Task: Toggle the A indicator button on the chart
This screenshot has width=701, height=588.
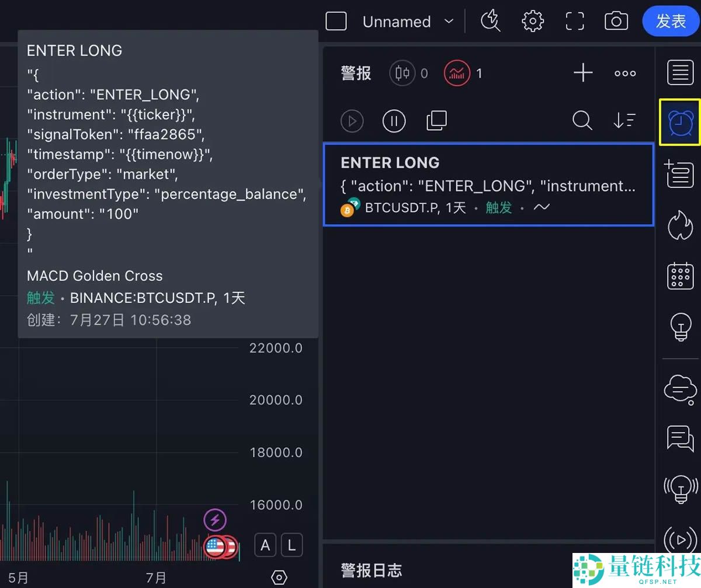Action: [265, 545]
